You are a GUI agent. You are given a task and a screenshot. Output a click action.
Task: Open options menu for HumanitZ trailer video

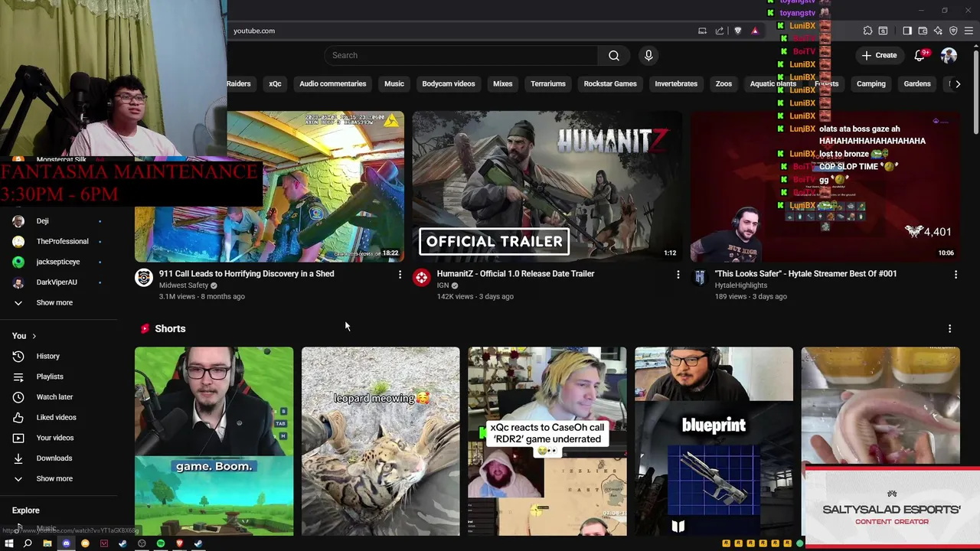(x=678, y=274)
